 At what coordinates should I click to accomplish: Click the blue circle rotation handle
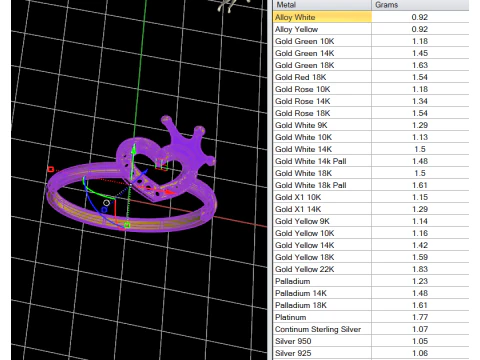coord(104,209)
